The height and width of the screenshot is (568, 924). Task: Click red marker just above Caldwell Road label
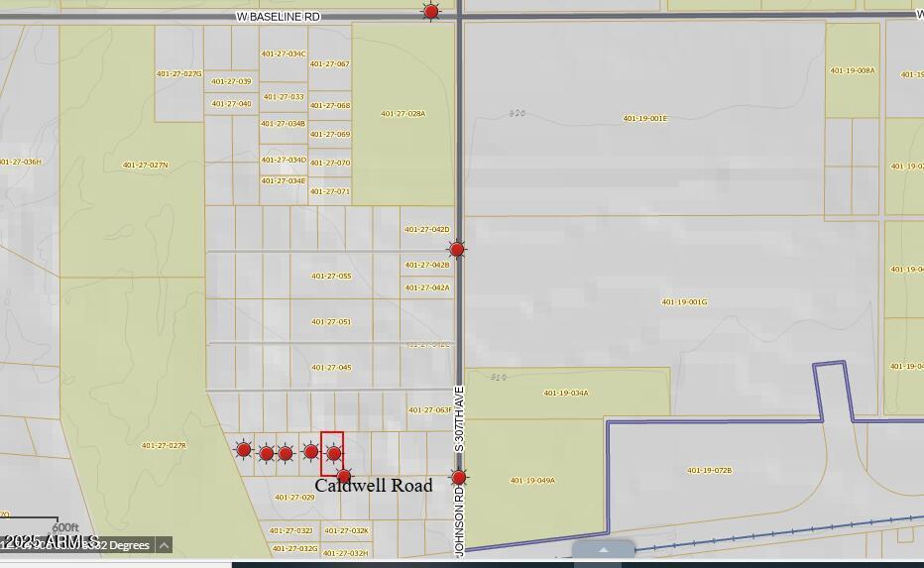coord(344,477)
